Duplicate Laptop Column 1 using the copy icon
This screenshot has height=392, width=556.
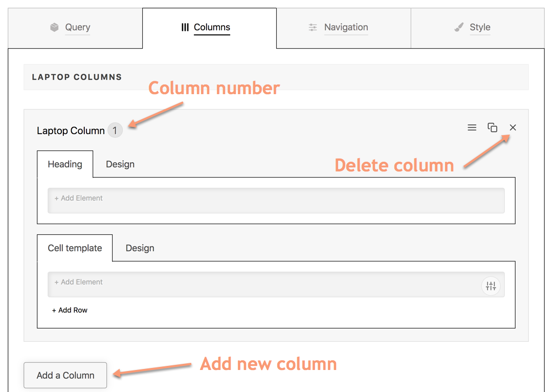tap(492, 127)
